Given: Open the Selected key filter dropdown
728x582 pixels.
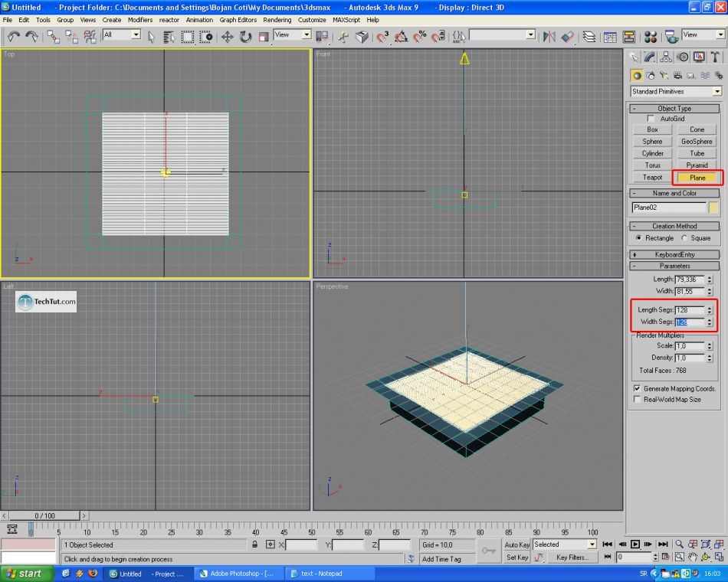Looking at the screenshot, I should [592, 544].
